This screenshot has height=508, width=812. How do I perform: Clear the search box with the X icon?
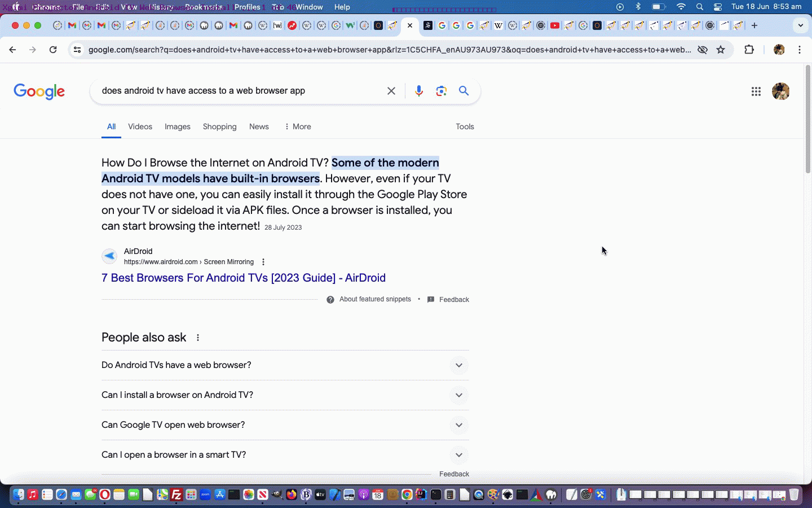pyautogui.click(x=391, y=91)
